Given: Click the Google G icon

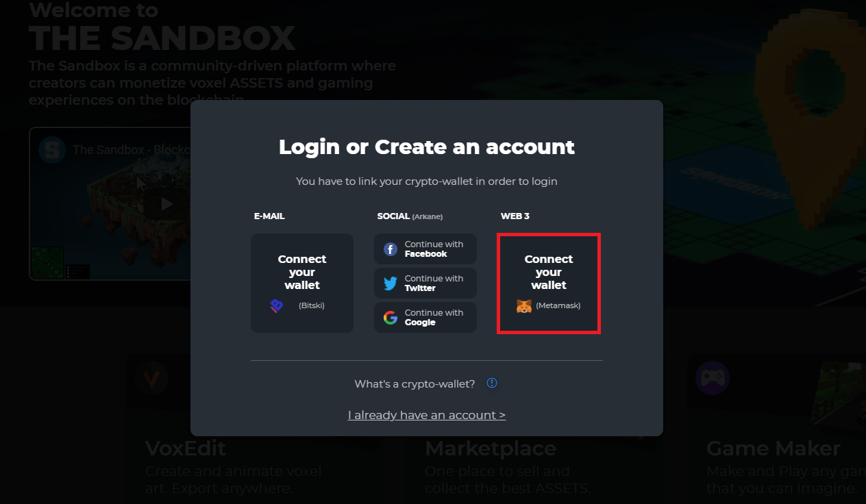Looking at the screenshot, I should tap(391, 318).
